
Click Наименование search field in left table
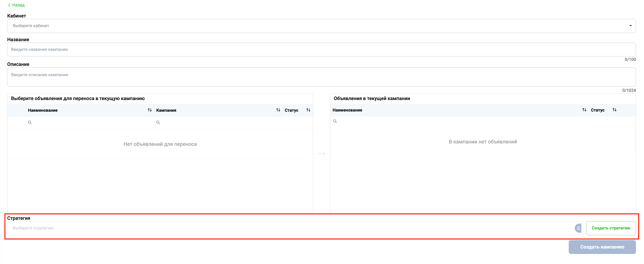(x=90, y=123)
